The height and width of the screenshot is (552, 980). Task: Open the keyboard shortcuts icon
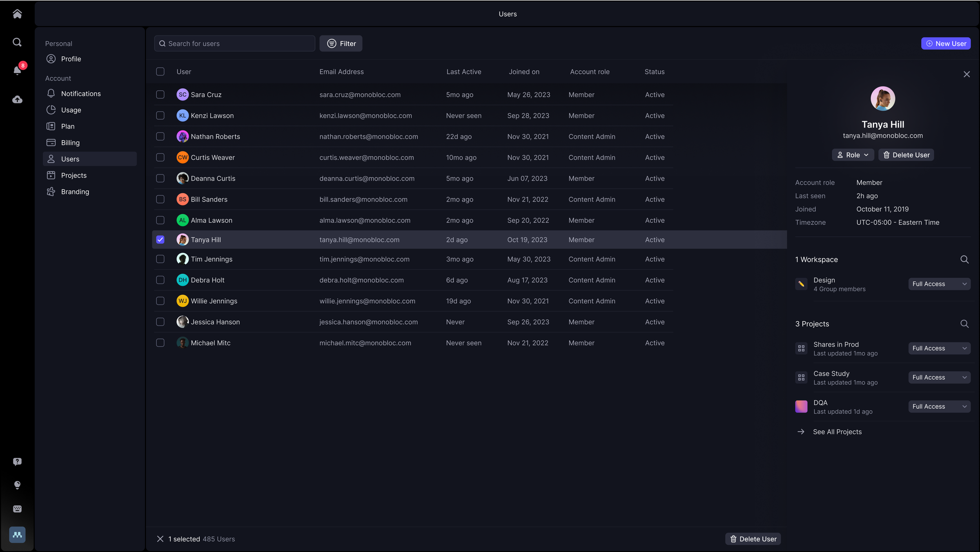tap(17, 509)
